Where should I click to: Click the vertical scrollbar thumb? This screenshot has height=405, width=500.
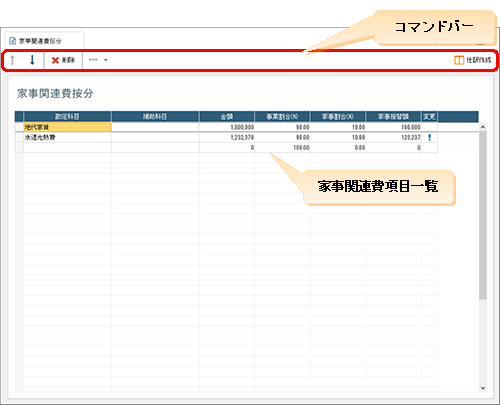[x=483, y=215]
